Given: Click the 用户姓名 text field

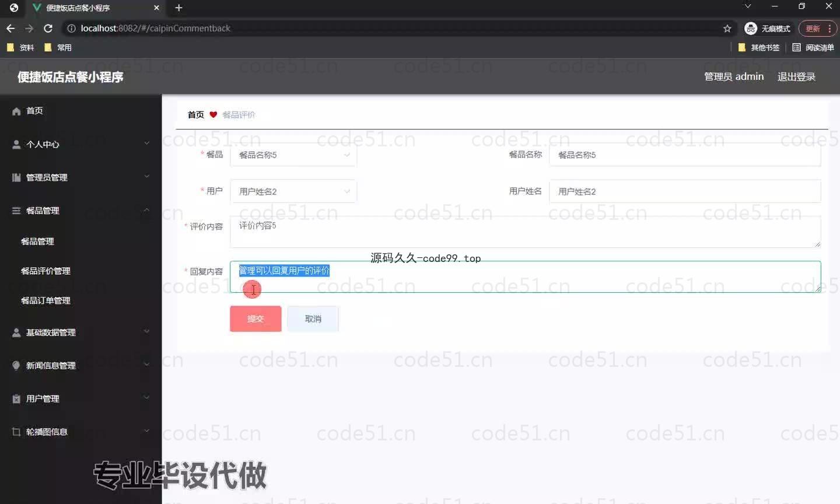Looking at the screenshot, I should point(685,191).
